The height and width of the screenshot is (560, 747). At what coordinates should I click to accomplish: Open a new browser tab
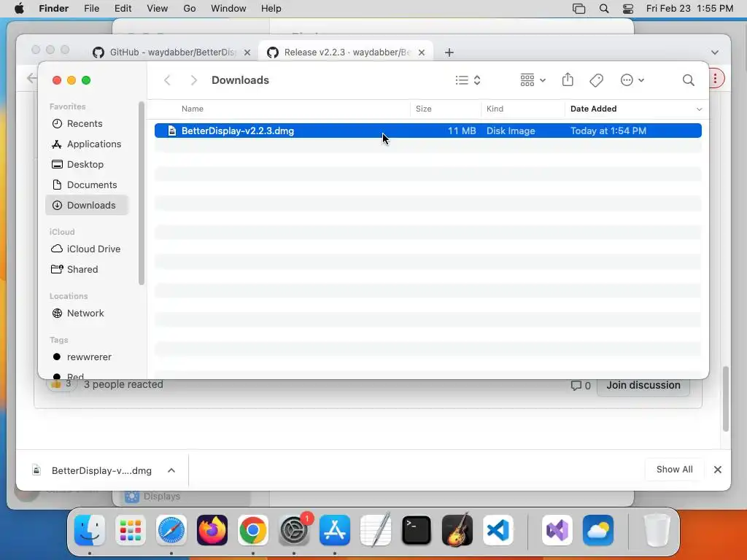pyautogui.click(x=449, y=52)
